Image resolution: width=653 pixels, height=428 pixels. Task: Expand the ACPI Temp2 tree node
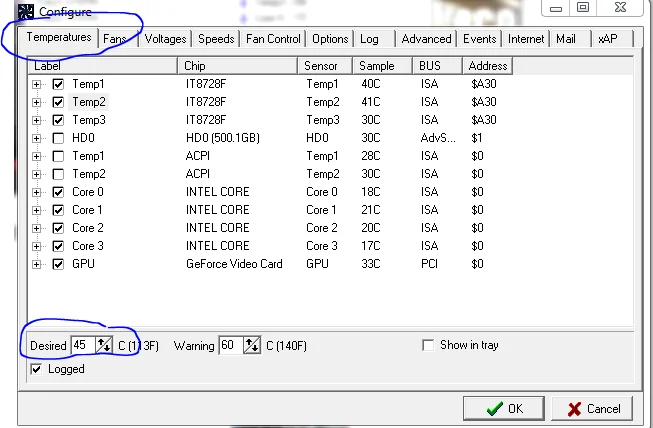coord(36,174)
